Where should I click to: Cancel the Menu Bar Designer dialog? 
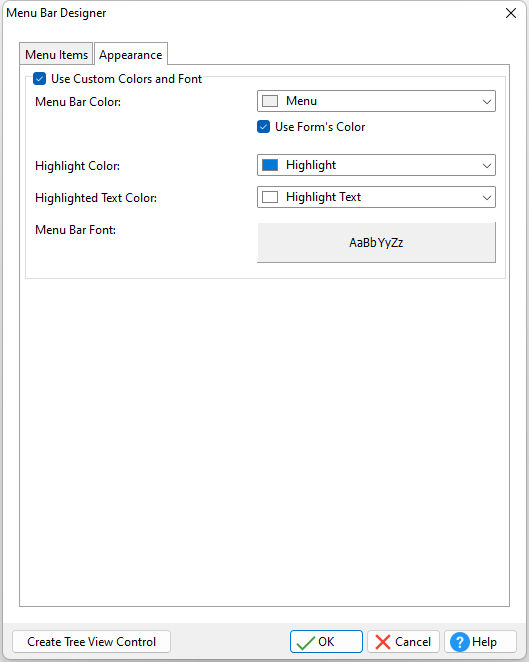coord(403,642)
